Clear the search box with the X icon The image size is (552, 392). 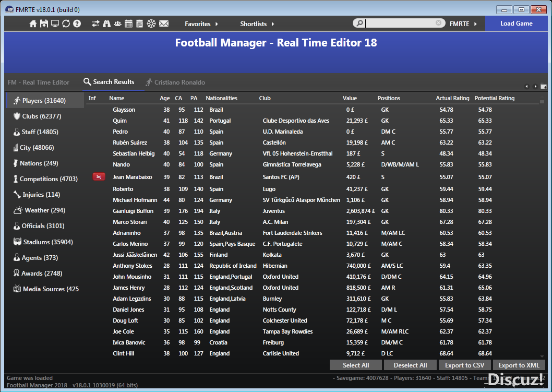pyautogui.click(x=438, y=23)
